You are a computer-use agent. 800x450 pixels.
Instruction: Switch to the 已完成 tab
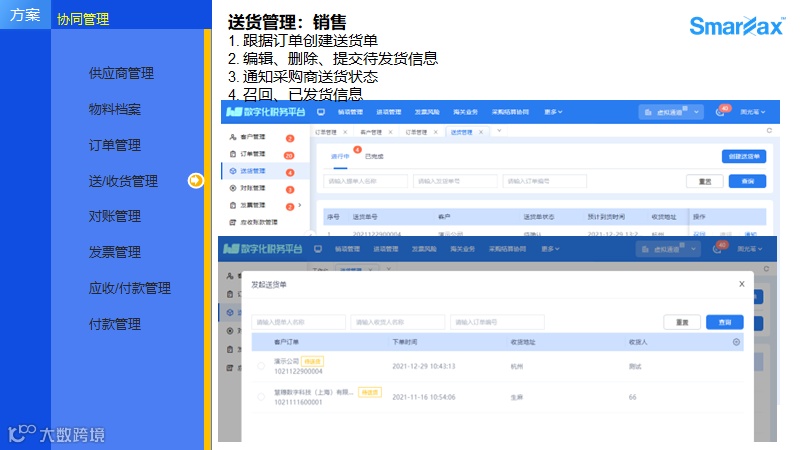(374, 157)
